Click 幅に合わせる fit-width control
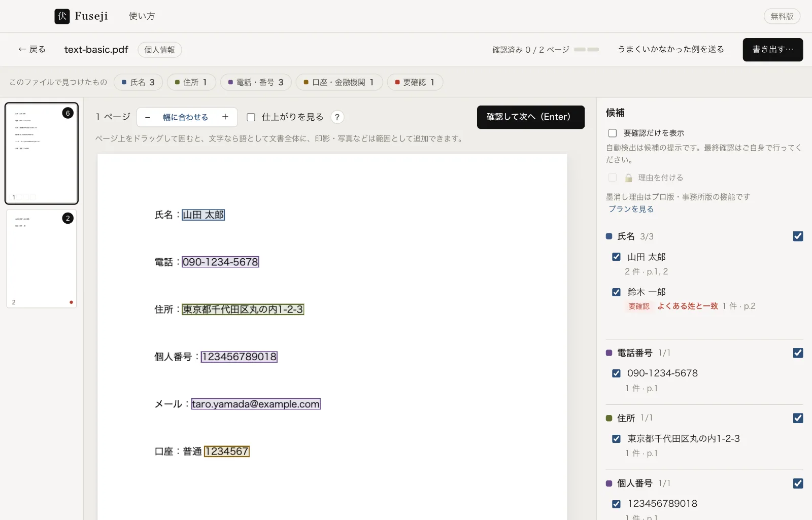Screen dimensions: 812x520 pyautogui.click(x=185, y=117)
